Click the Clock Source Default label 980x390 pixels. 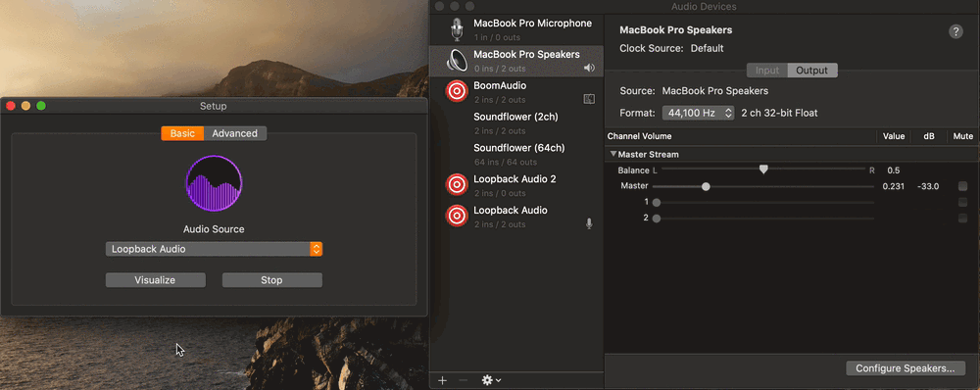coord(671,48)
